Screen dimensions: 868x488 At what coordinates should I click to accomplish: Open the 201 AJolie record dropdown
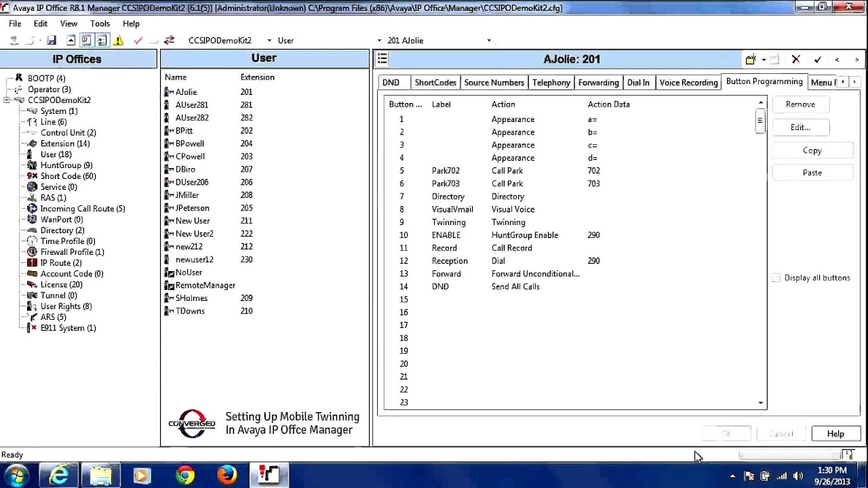(x=489, y=41)
